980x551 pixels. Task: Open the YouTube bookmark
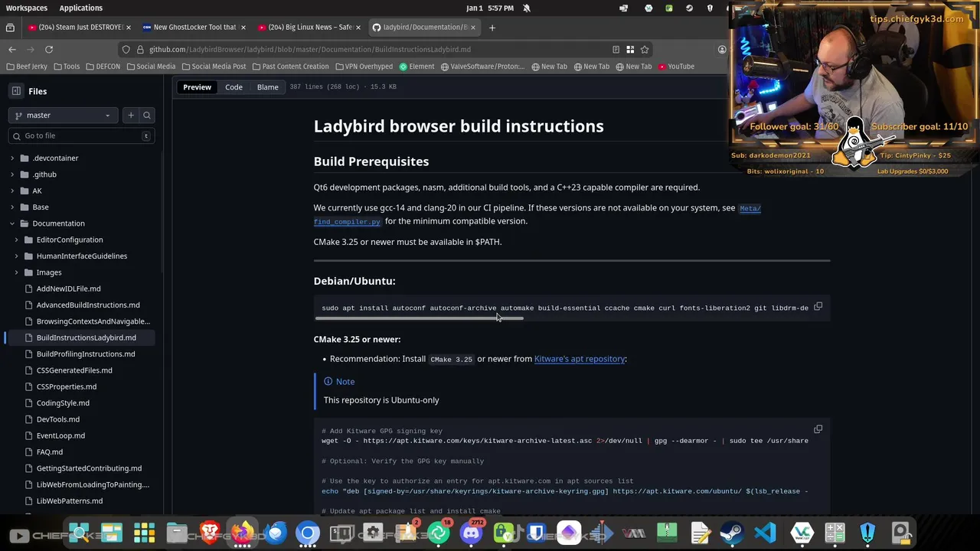pyautogui.click(x=675, y=67)
